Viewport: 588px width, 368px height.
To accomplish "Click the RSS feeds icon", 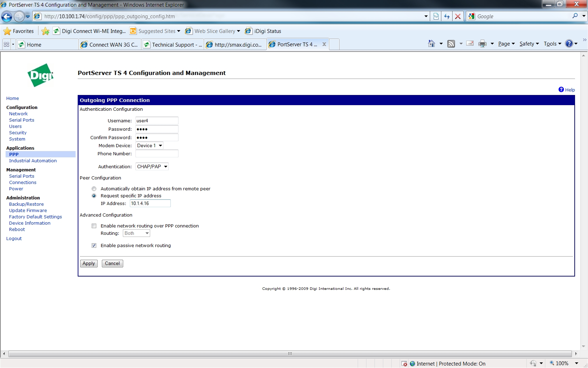I will 451,44.
